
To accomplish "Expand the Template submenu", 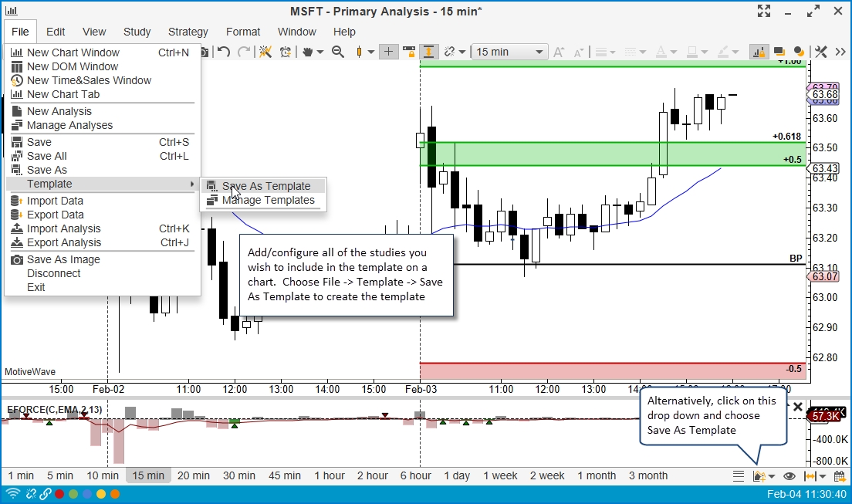I will tap(102, 184).
